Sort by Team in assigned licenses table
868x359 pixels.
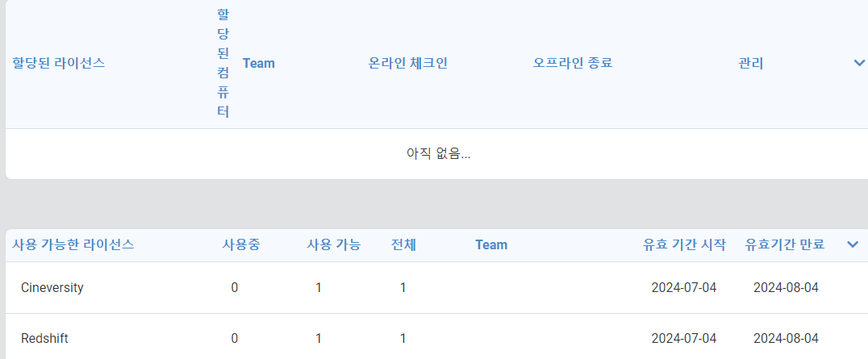click(x=258, y=63)
